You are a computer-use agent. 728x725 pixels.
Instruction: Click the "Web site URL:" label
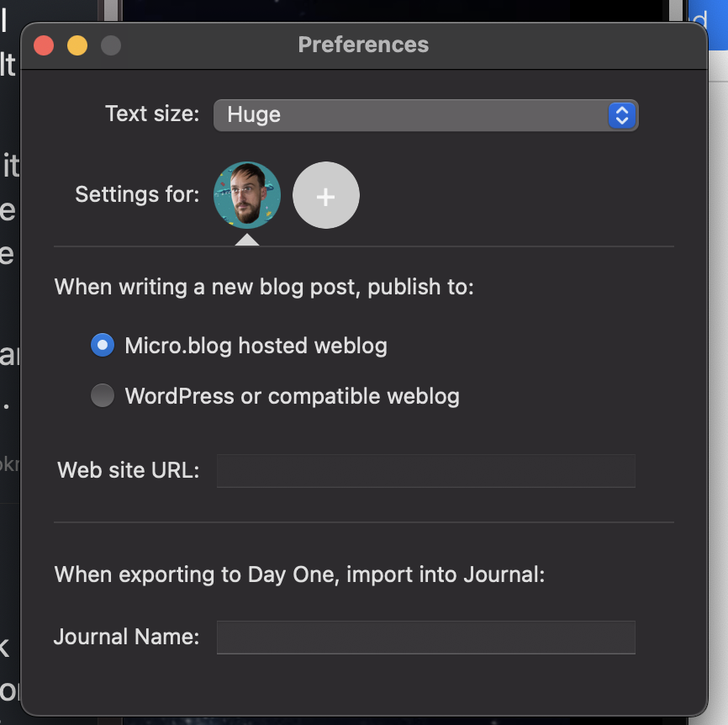[128, 470]
